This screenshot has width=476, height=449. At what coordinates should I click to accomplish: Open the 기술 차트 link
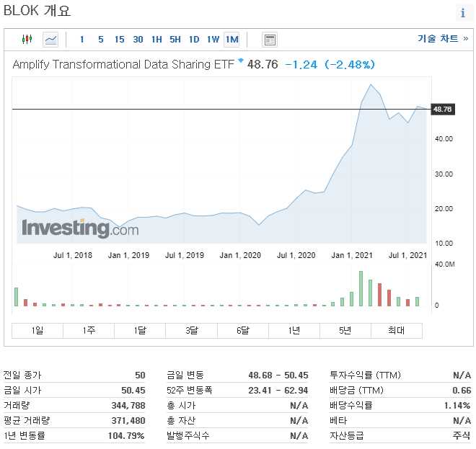(x=443, y=38)
